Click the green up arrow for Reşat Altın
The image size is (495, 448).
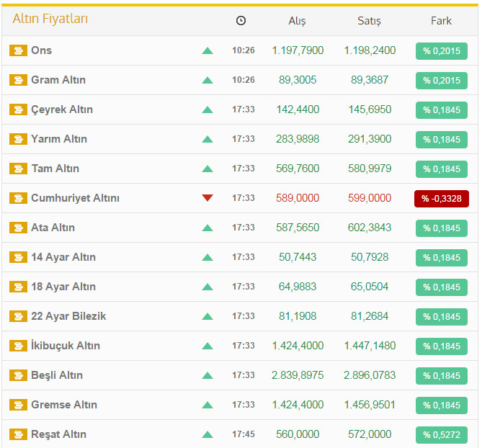208,435
